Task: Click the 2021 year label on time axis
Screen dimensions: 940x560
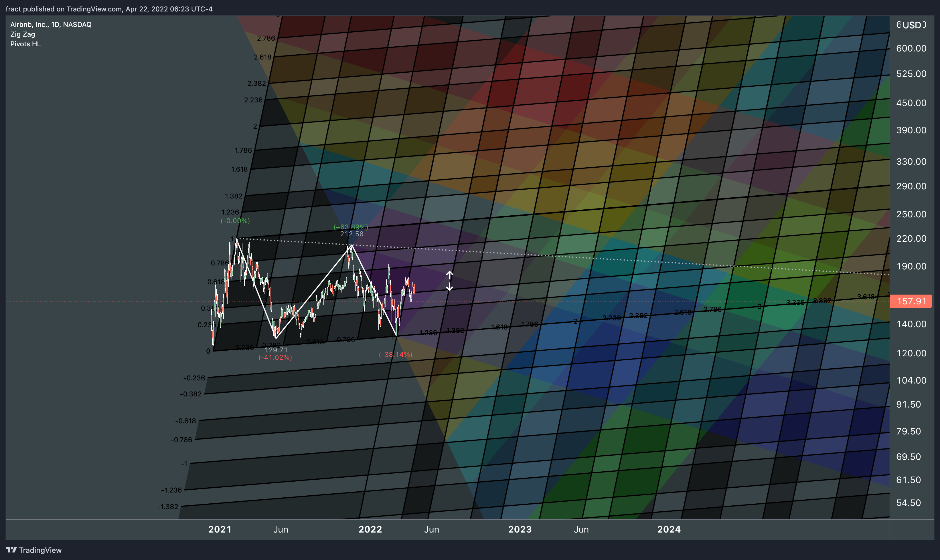Action: (x=220, y=529)
